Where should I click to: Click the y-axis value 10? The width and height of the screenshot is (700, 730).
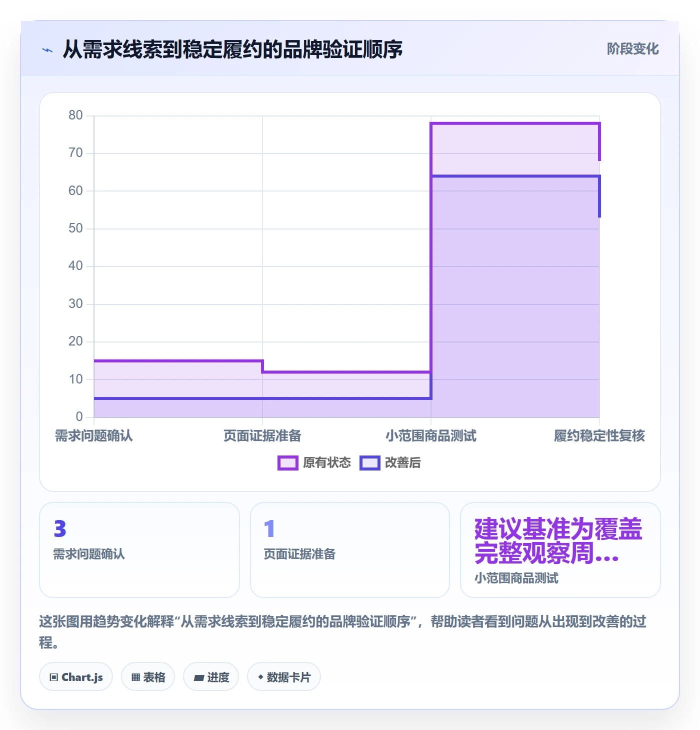[x=75, y=379]
